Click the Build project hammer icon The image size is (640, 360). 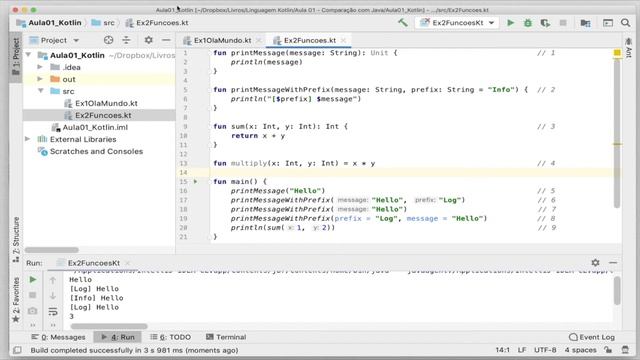tap(403, 23)
